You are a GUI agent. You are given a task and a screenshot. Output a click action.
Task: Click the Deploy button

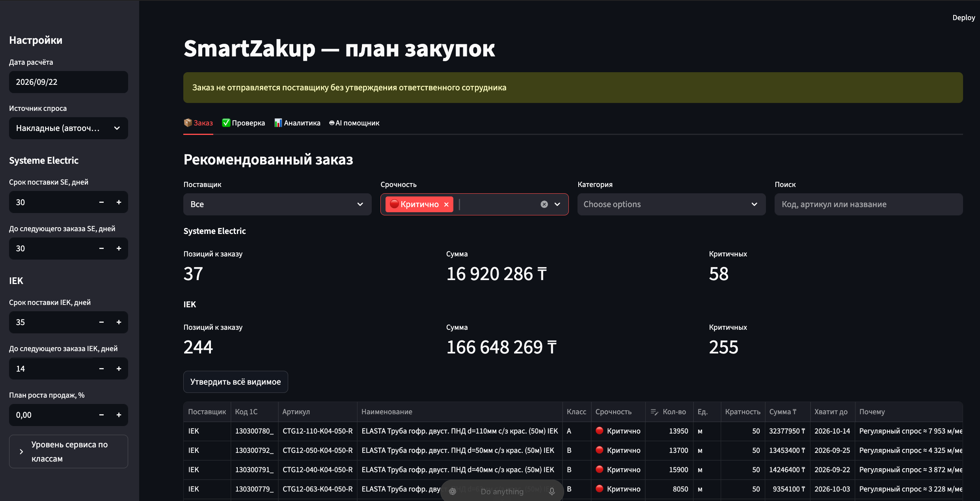tap(963, 18)
